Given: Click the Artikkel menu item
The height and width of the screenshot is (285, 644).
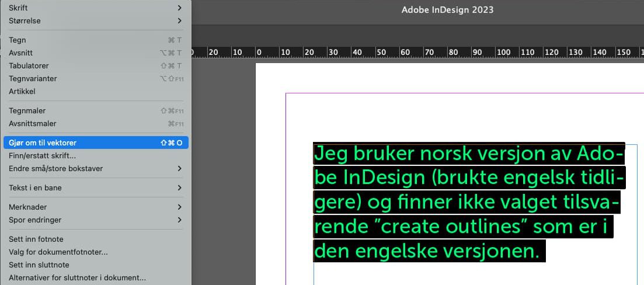Looking at the screenshot, I should (x=22, y=92).
